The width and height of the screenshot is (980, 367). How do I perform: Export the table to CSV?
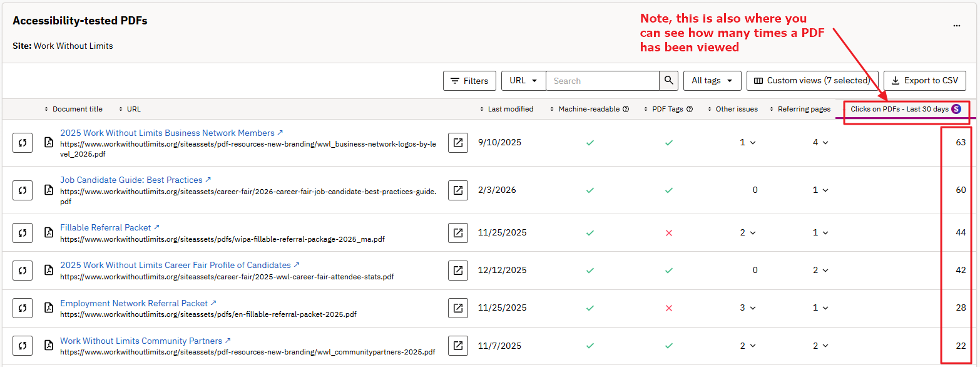tap(924, 81)
